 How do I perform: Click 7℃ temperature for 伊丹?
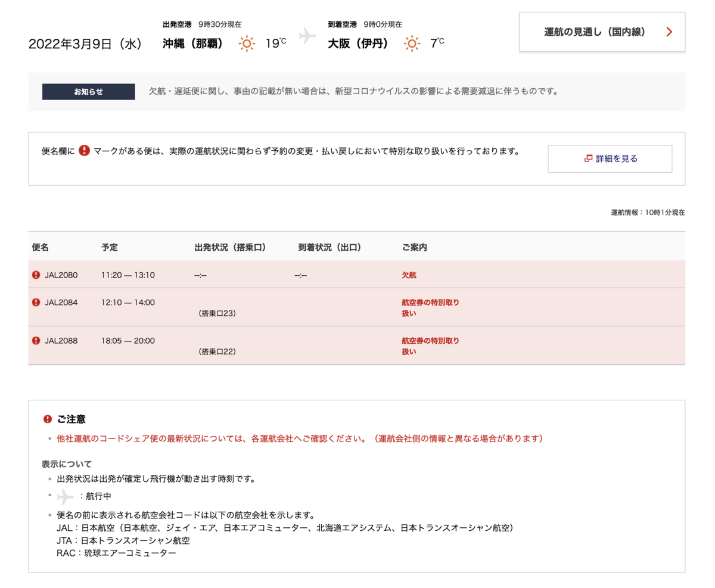tap(437, 43)
